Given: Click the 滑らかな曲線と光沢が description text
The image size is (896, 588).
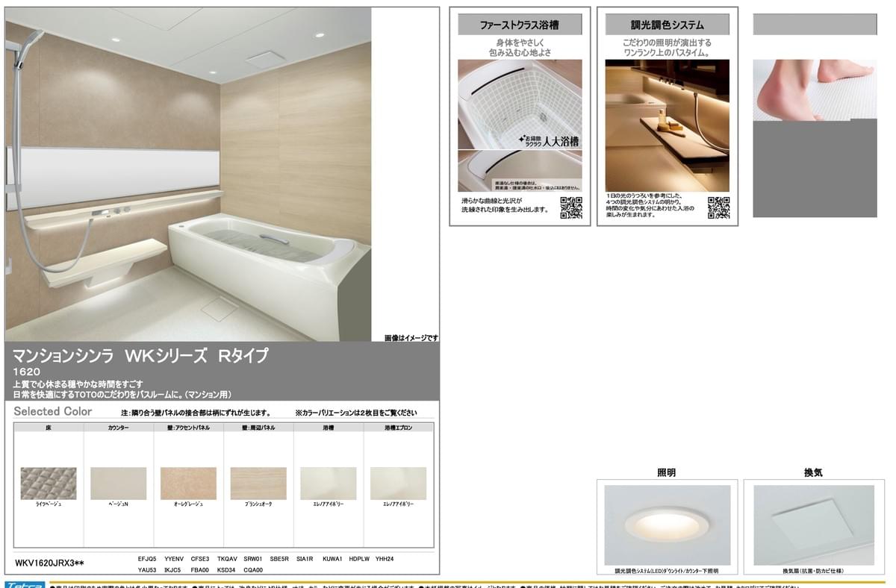Looking at the screenshot, I should pyautogui.click(x=505, y=205).
